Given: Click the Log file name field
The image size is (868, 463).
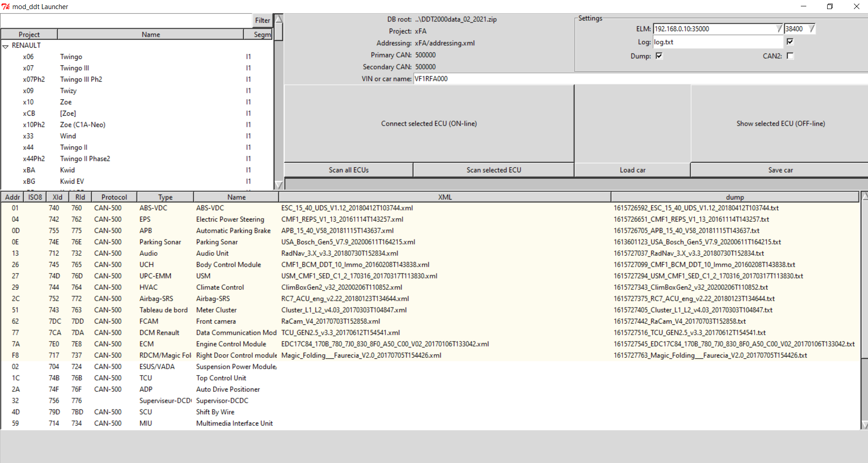Looking at the screenshot, I should pyautogui.click(x=718, y=42).
